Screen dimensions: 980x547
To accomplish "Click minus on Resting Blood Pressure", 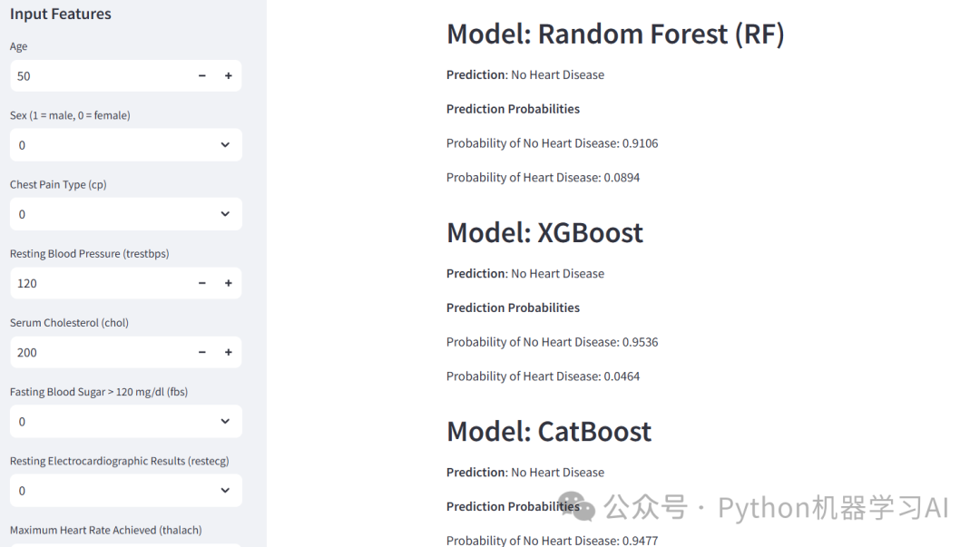I will point(202,283).
